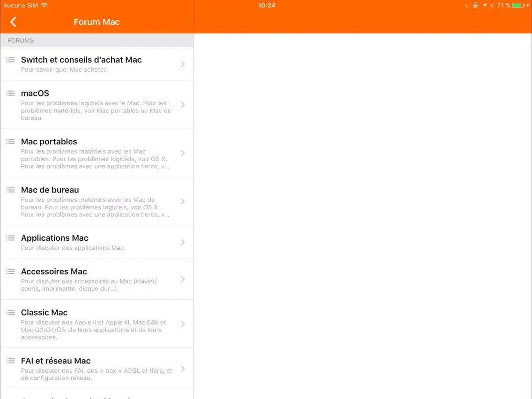The width and height of the screenshot is (532, 399).
Task: Tap the location arrow icon in the status bar
Action: (484, 6)
